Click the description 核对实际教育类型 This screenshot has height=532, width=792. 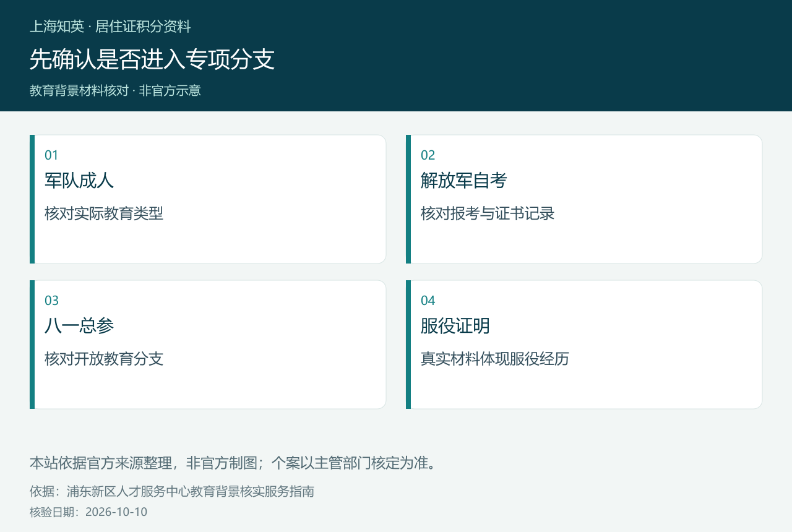point(104,213)
